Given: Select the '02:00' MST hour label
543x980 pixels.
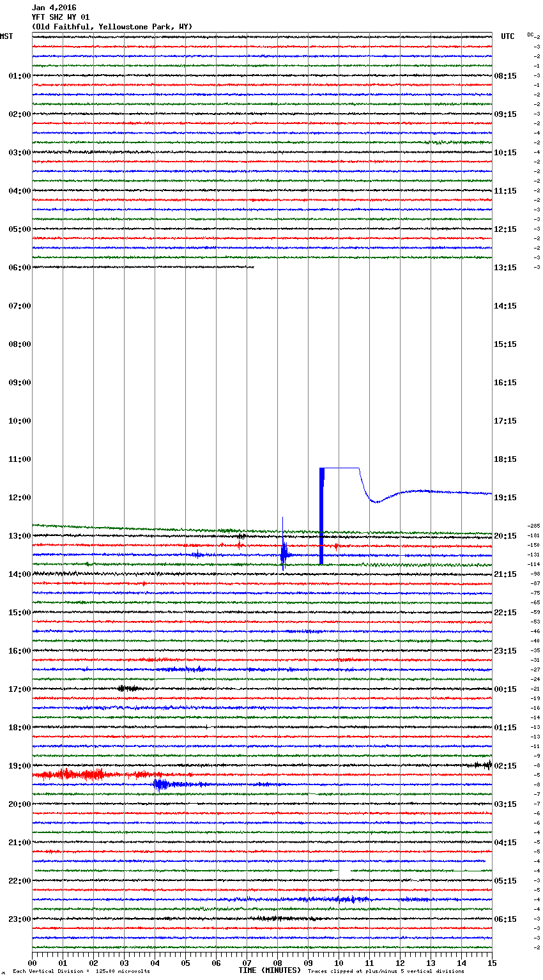Looking at the screenshot, I should [20, 114].
